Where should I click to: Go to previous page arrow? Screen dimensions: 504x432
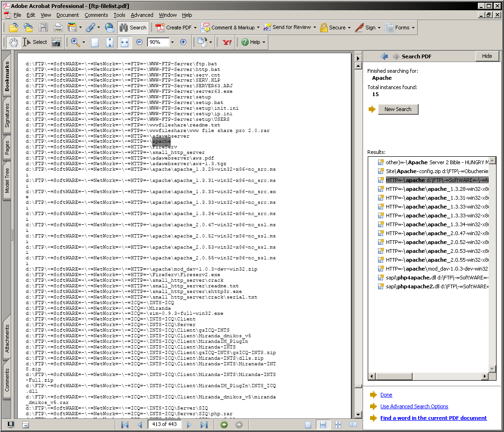pyautogui.click(x=140, y=425)
